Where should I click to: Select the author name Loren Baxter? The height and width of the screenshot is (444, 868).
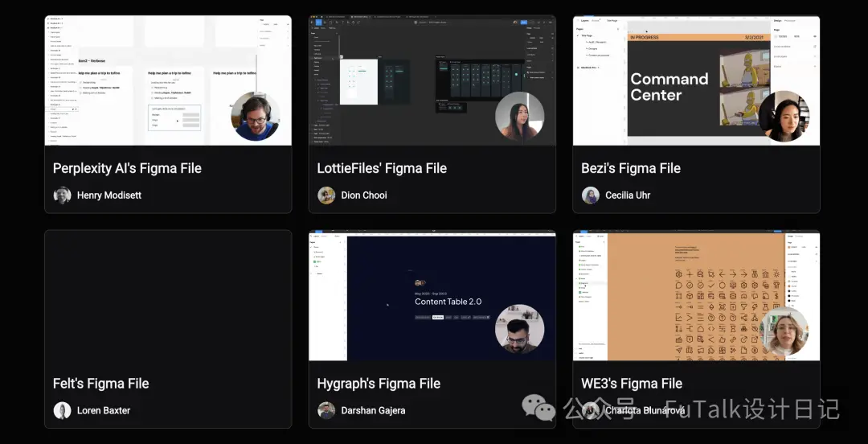(x=104, y=411)
